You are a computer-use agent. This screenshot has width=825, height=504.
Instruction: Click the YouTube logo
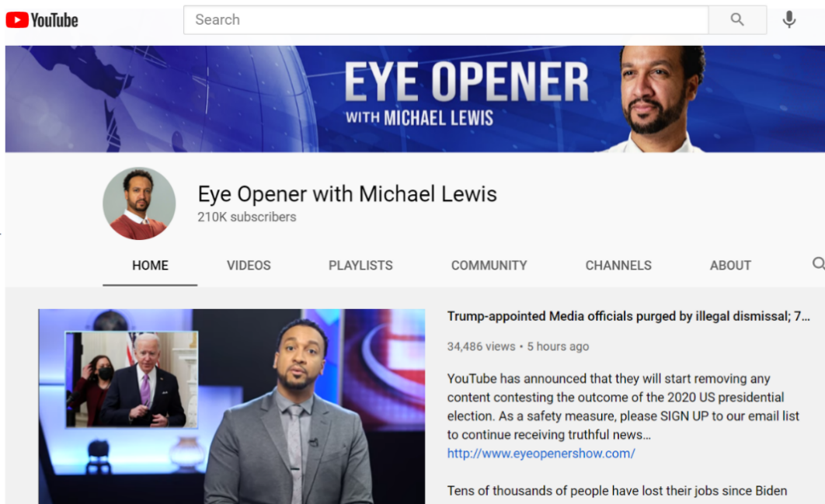(42, 20)
